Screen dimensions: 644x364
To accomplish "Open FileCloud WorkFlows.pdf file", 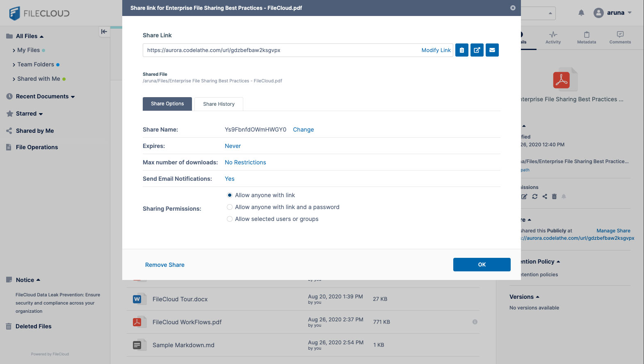I will (187, 322).
